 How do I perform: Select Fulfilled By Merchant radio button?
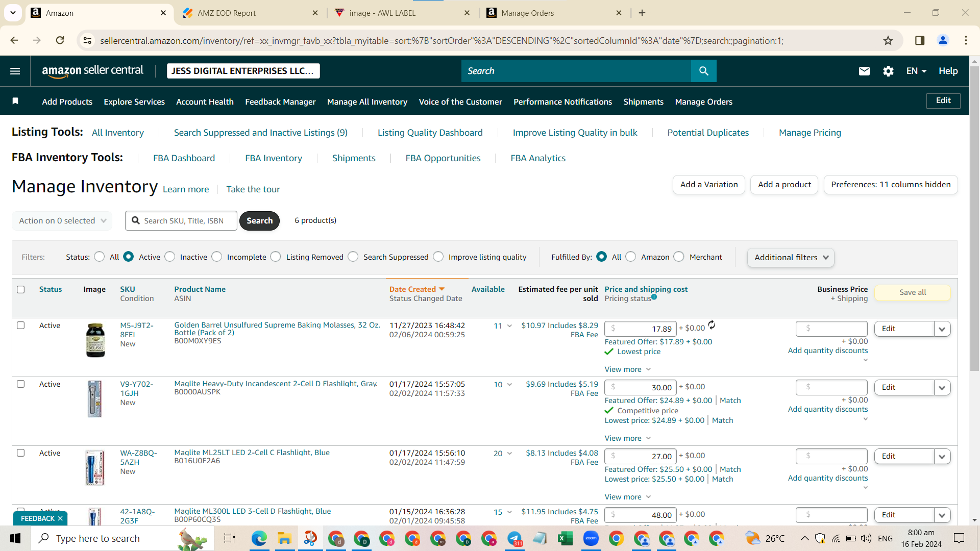pyautogui.click(x=679, y=257)
